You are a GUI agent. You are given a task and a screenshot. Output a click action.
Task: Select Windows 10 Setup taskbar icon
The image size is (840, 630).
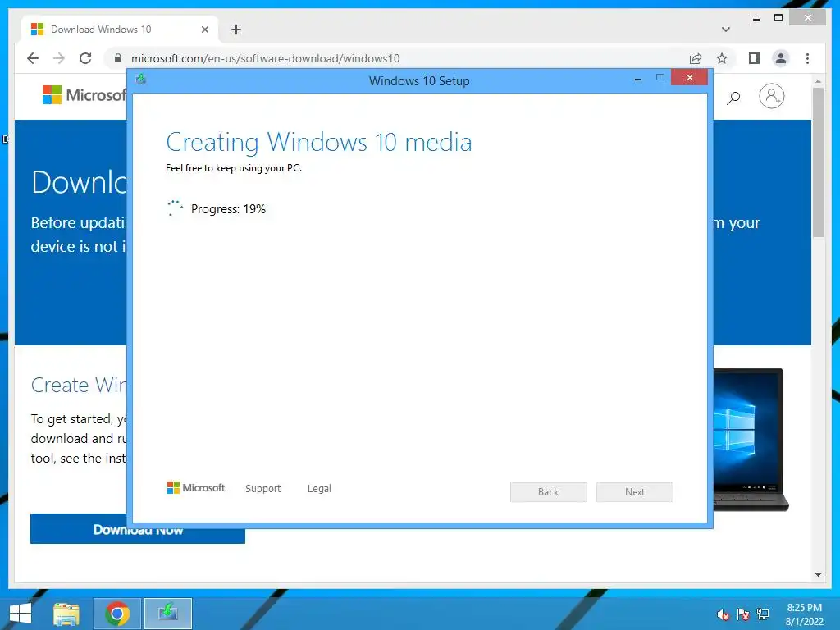click(x=168, y=614)
